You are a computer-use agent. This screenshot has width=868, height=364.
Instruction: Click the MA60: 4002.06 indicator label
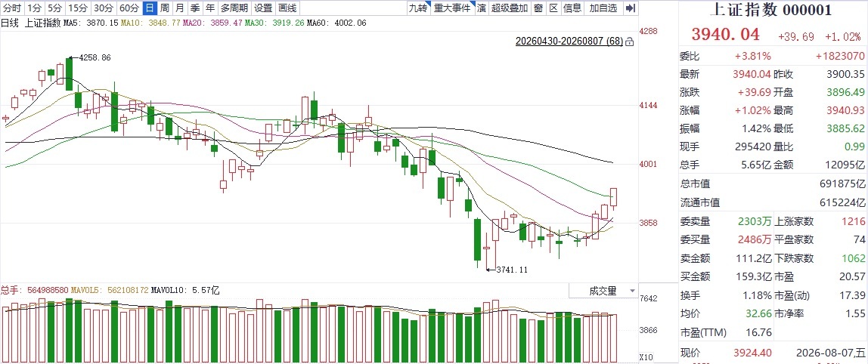click(336, 23)
